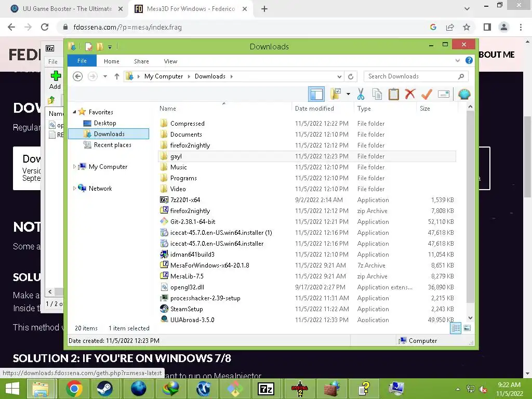Click the Cut scissors icon
Viewport: 532px width, 399px height.
point(361,94)
